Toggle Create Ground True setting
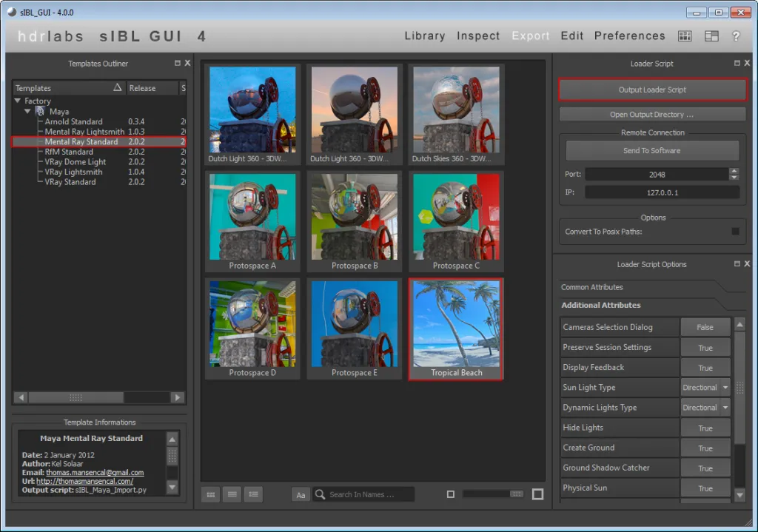The height and width of the screenshot is (532, 758). click(x=705, y=448)
